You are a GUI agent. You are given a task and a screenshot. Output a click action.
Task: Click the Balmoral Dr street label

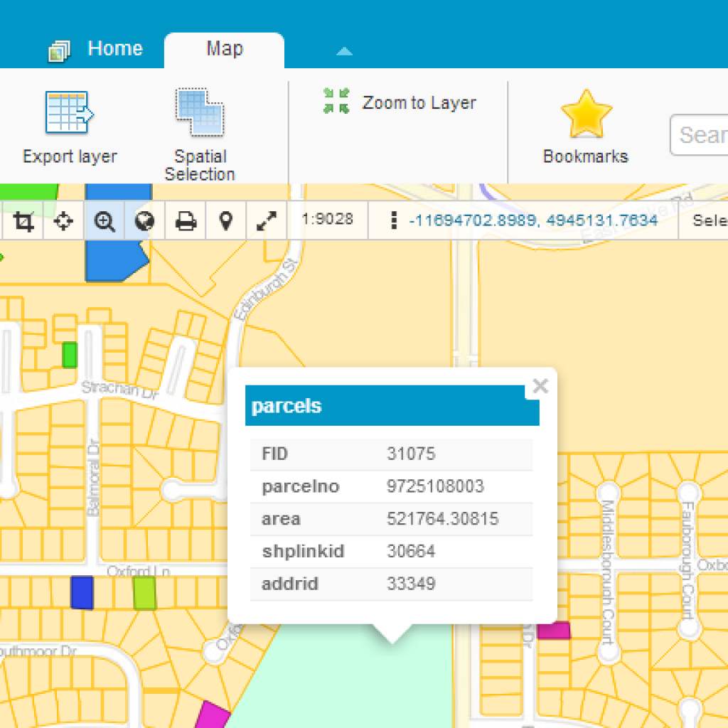pos(93,477)
